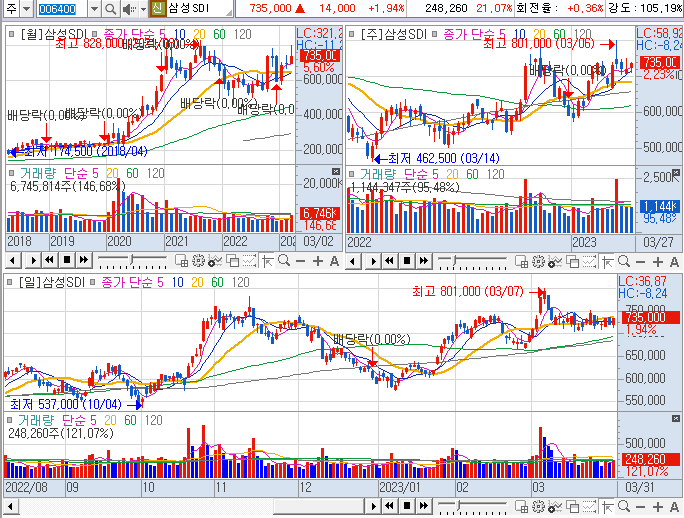The height and width of the screenshot is (518, 684).
Task: Click dotted range chart icon on monthly chart
Action: tap(250, 261)
